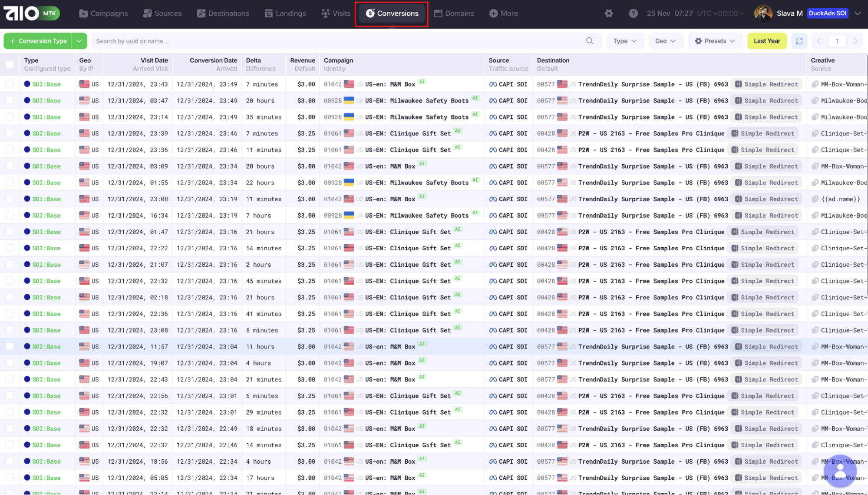Click the refresh icon next to Last Year
The height and width of the screenshot is (495, 868).
coord(799,41)
